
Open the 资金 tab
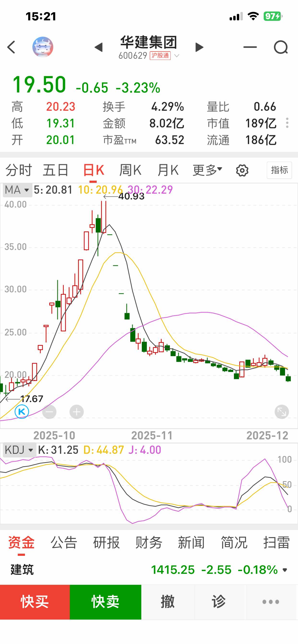point(21,542)
